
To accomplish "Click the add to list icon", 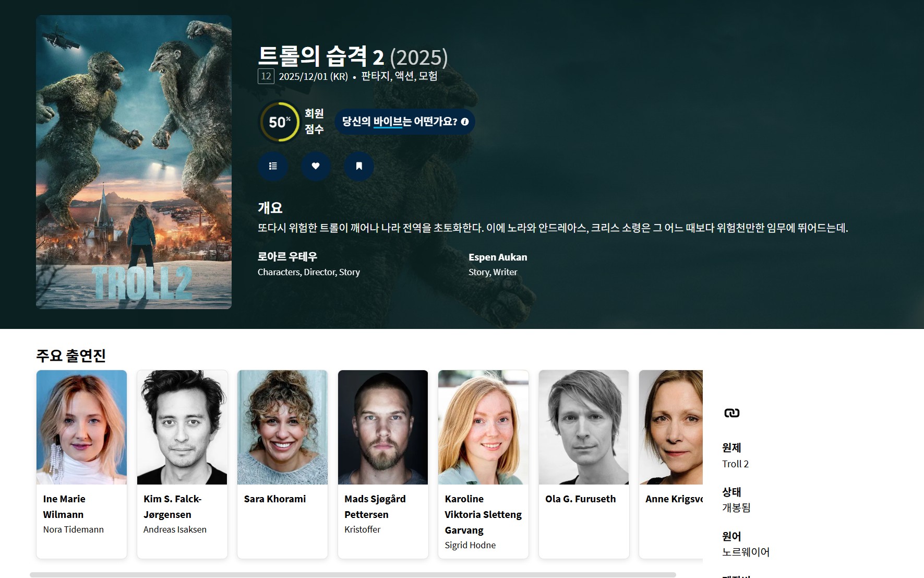I will coord(273,166).
